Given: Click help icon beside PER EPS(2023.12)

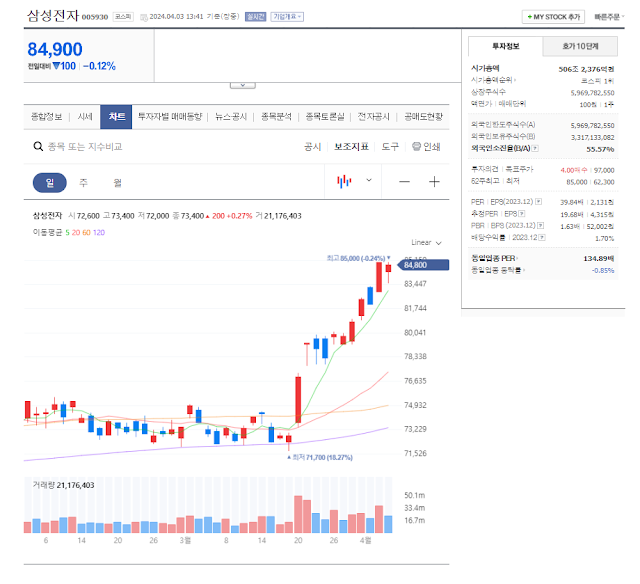Looking at the screenshot, I should (538, 202).
